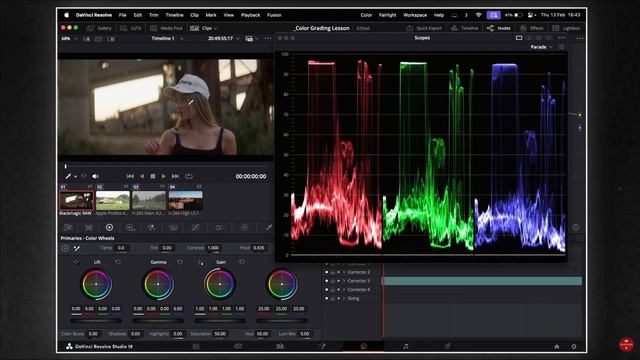Open Project Manager home icon
The image size is (640, 360).
point(556,347)
